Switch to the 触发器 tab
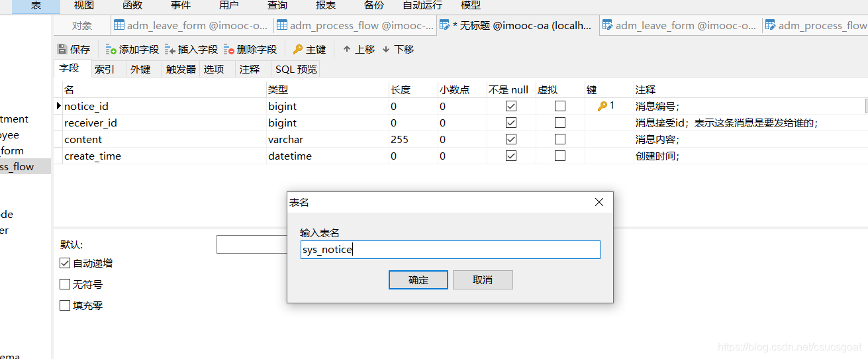This screenshot has height=359, width=868. point(181,69)
